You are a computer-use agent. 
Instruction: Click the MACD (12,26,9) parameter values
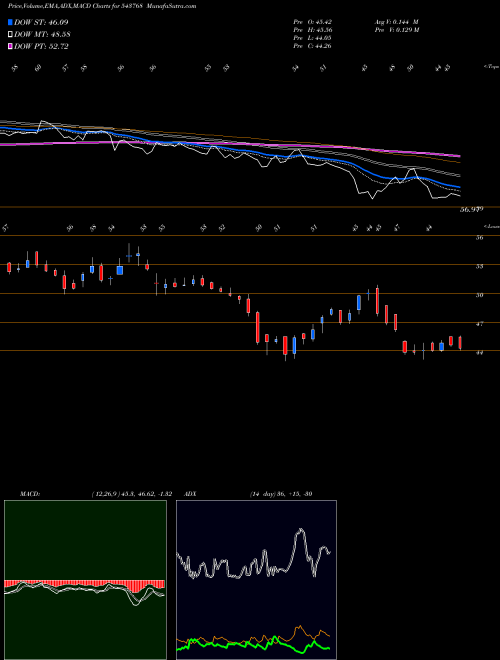click(132, 494)
